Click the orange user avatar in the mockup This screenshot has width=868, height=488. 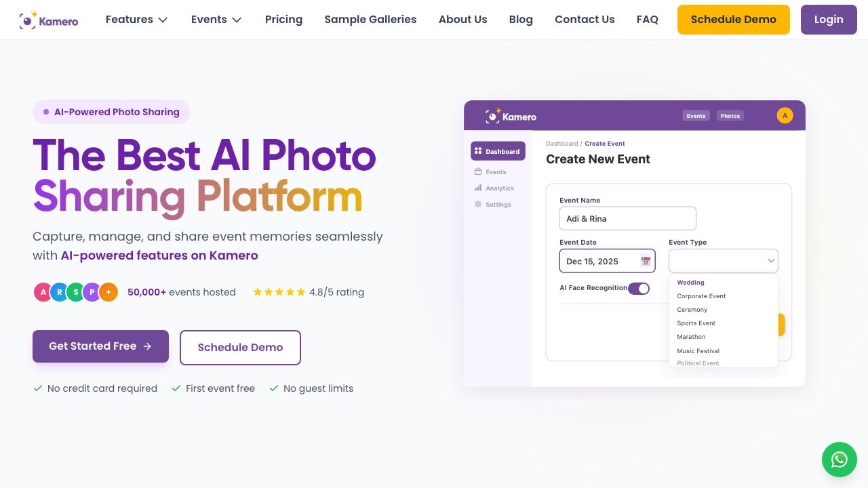pos(785,116)
